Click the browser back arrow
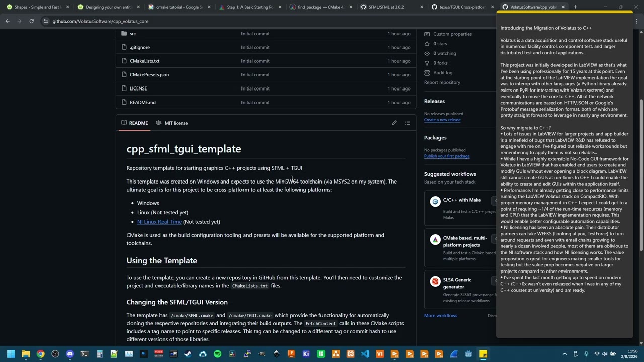Screen dimensions: 644x362 click(8, 21)
